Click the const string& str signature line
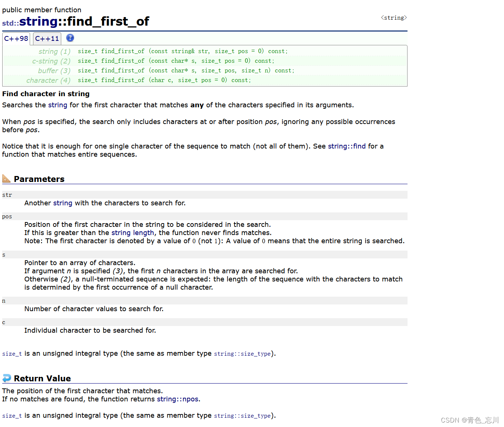504x427 pixels. pos(183,51)
